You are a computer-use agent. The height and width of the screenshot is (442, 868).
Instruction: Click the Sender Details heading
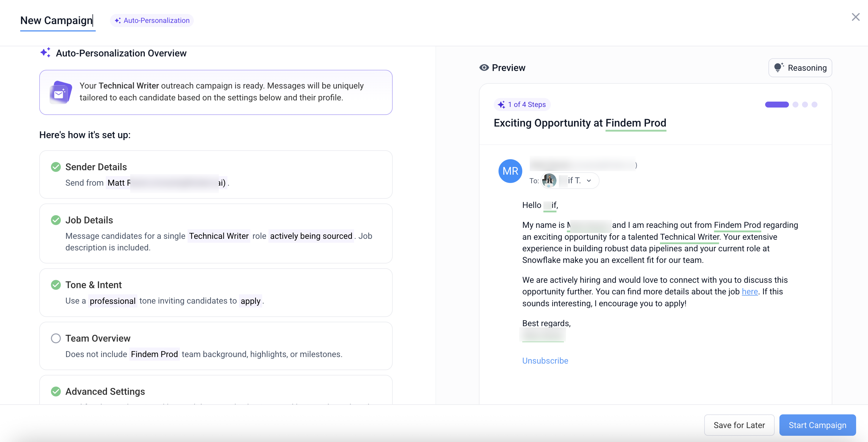pyautogui.click(x=96, y=167)
